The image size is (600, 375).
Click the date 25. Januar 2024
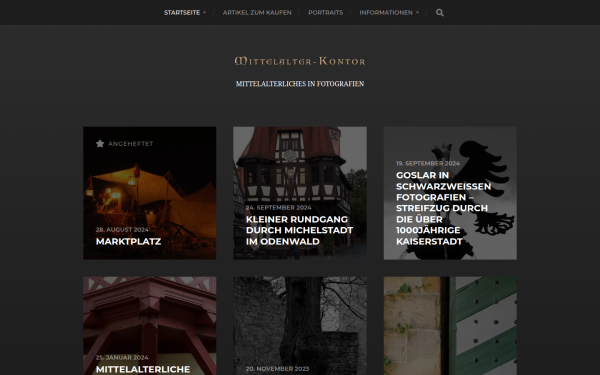pyautogui.click(x=122, y=357)
